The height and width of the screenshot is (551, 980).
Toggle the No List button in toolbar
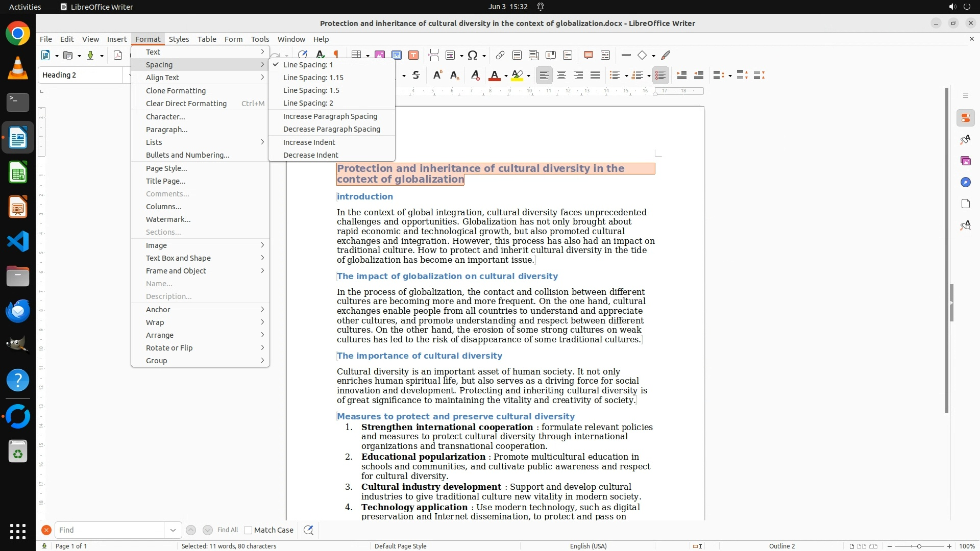pos(660,76)
